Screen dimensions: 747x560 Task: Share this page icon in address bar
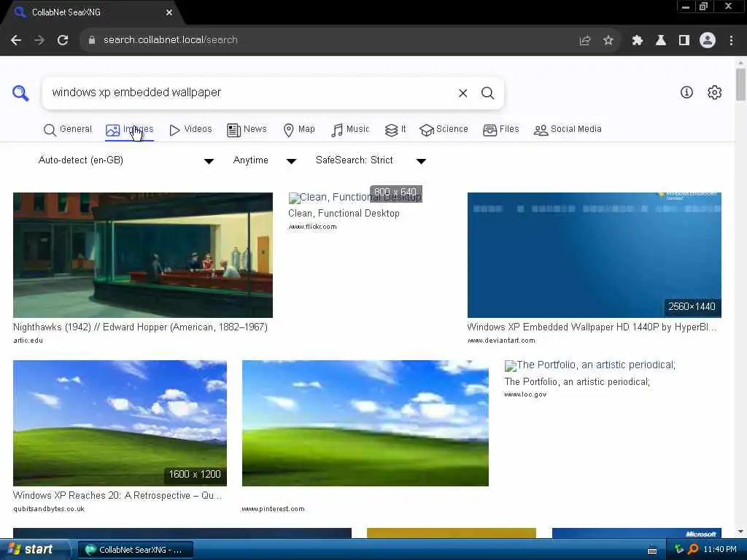[x=585, y=41]
